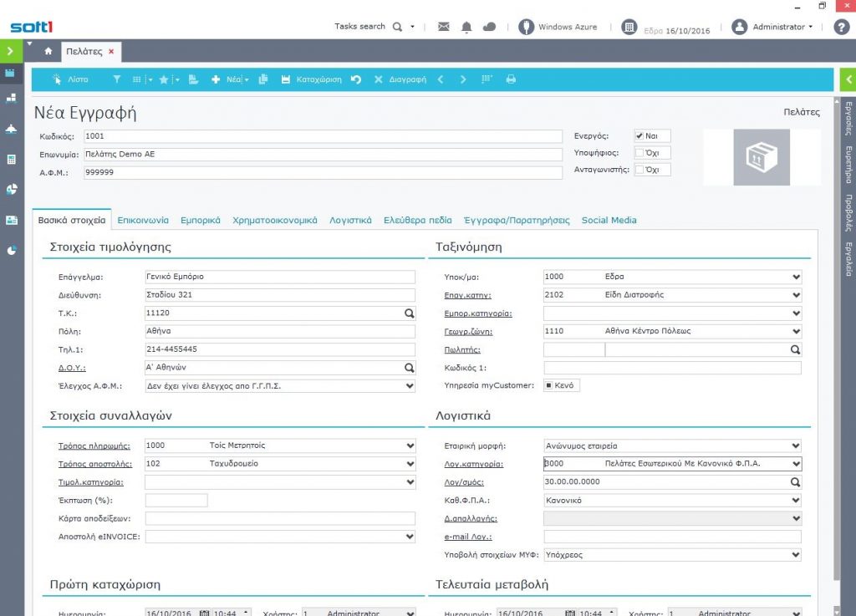Check the Υποψήφιος checkbox
This screenshot has height=616, width=856.
[x=639, y=153]
